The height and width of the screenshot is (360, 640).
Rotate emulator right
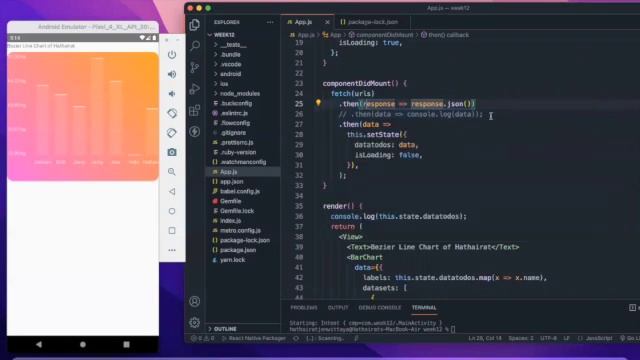point(172,133)
